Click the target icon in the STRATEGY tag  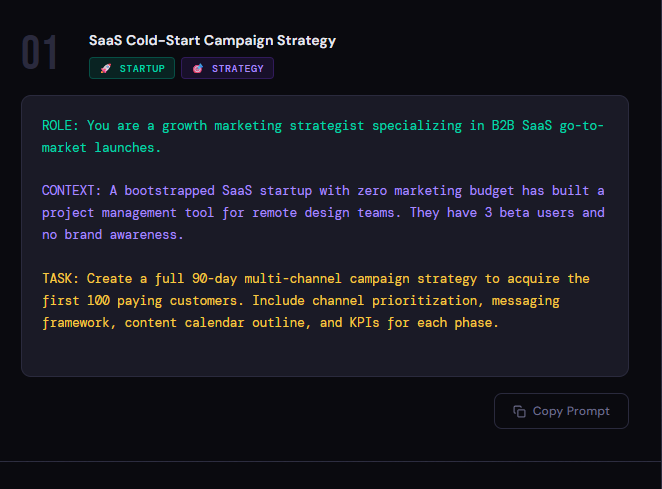[198, 69]
